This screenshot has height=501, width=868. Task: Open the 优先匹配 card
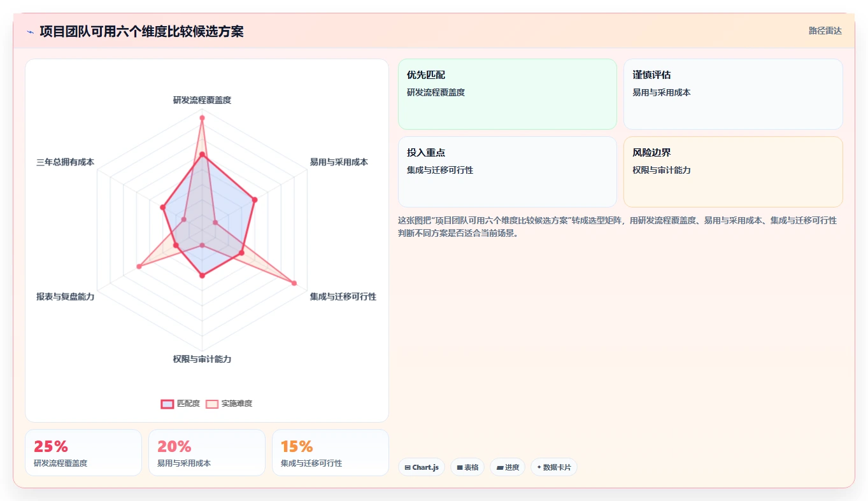[508, 94]
